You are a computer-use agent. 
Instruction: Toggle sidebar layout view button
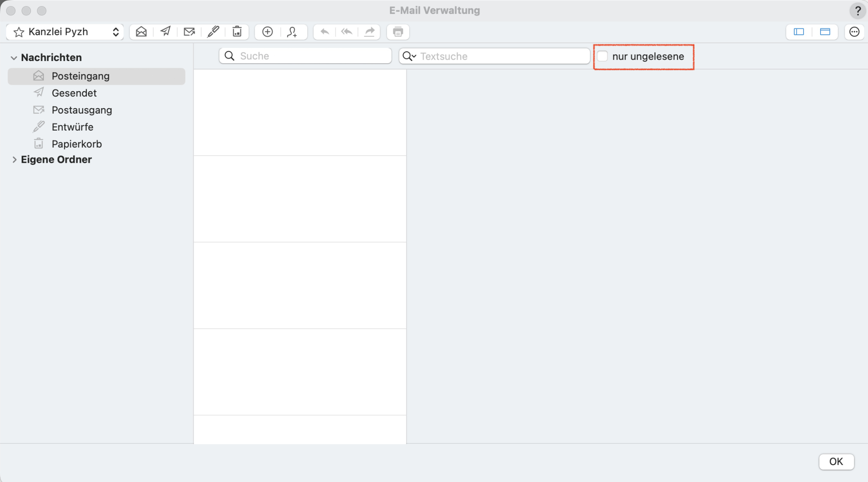point(799,32)
